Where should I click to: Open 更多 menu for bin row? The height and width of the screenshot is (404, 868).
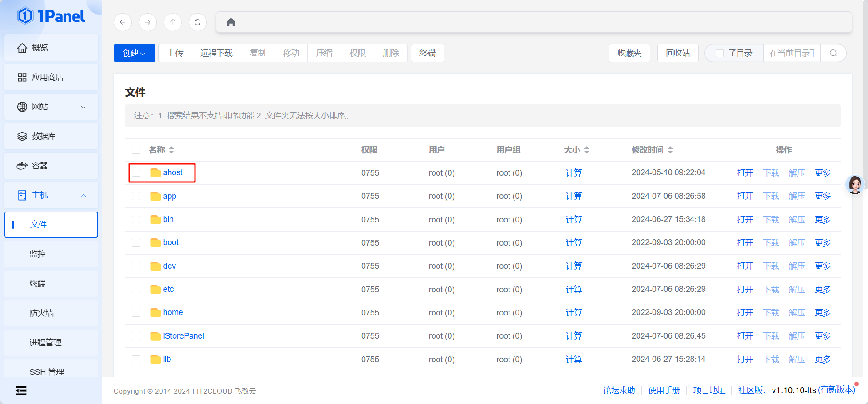point(823,220)
